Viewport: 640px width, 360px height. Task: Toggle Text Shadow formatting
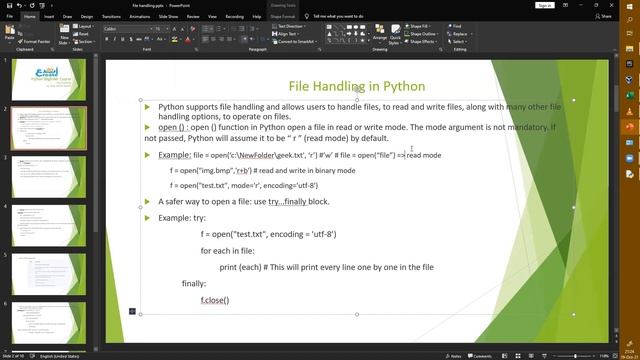coord(131,39)
